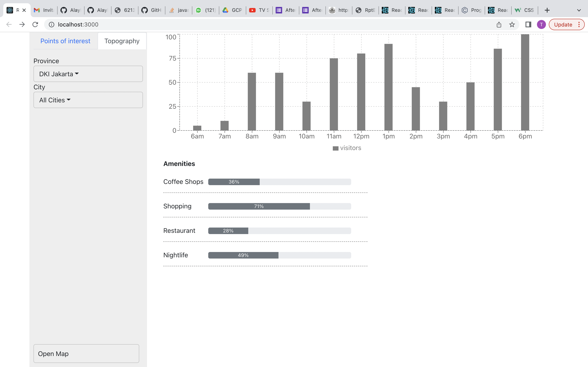Image resolution: width=588 pixels, height=367 pixels.
Task: Click the red Update button
Action: pos(563,24)
